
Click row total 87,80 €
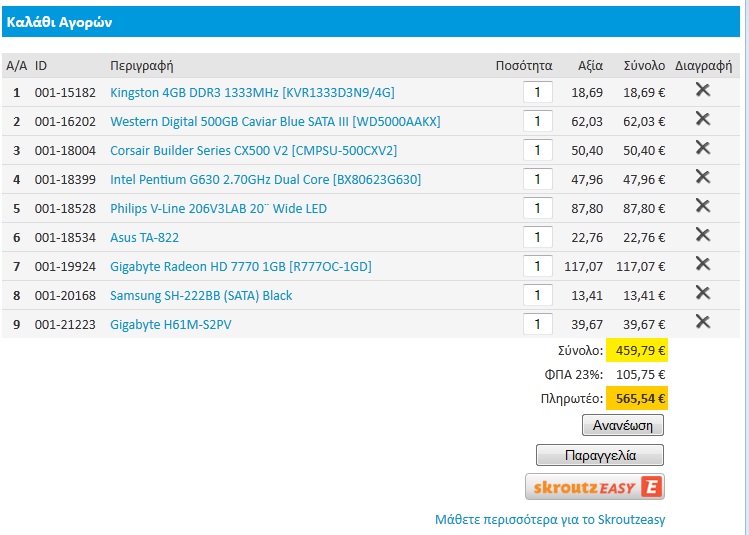pyautogui.click(x=644, y=209)
